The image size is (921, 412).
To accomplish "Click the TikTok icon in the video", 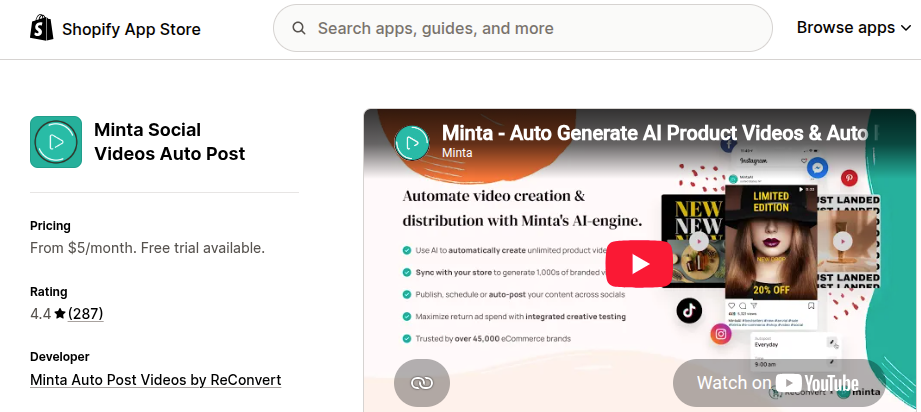I will (689, 309).
